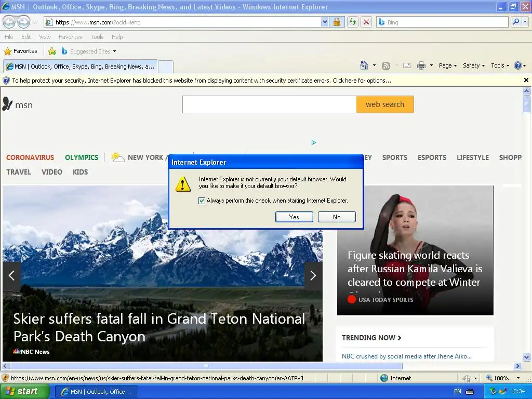The width and height of the screenshot is (532, 399).
Task: Open the Help menu
Action: point(117,37)
